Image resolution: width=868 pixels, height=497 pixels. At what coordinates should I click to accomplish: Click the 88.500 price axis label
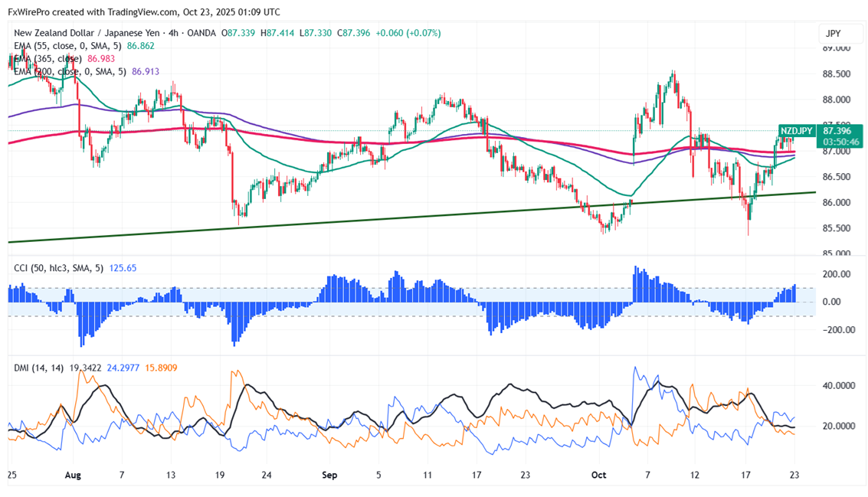pos(837,74)
